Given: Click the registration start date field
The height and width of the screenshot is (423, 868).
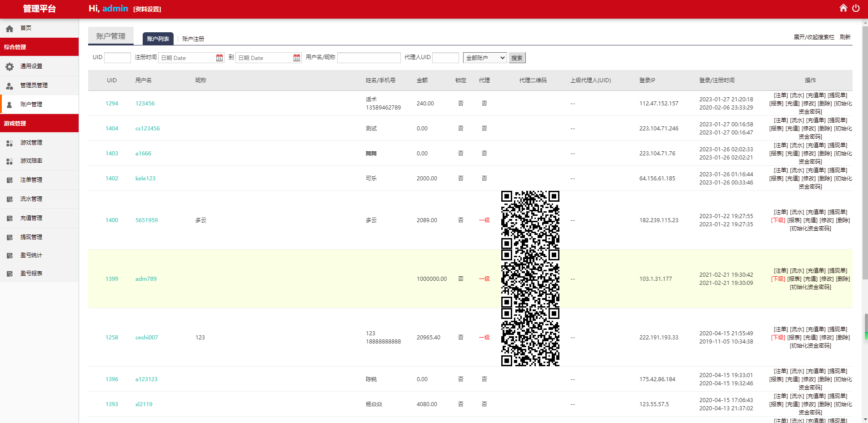Looking at the screenshot, I should (x=191, y=58).
